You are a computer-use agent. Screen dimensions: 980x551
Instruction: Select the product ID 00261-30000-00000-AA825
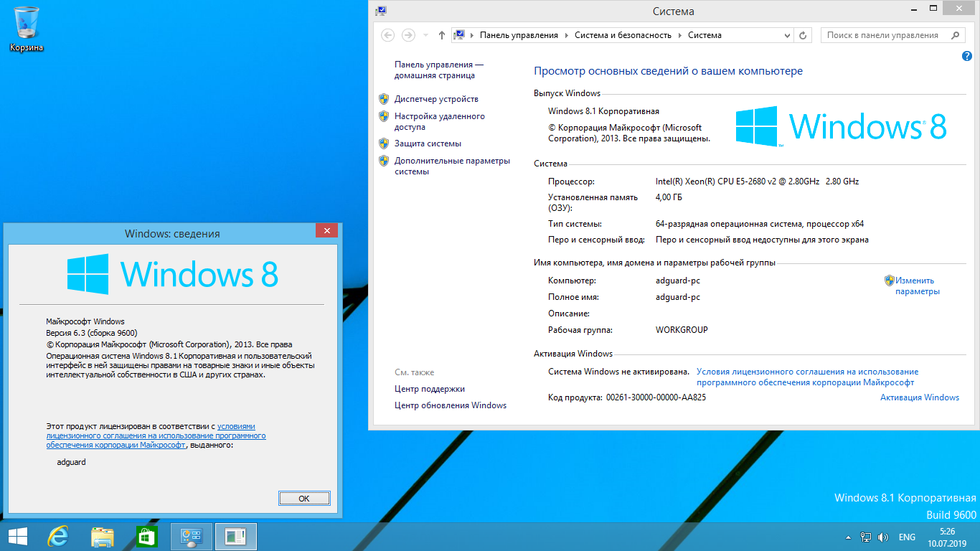click(656, 397)
